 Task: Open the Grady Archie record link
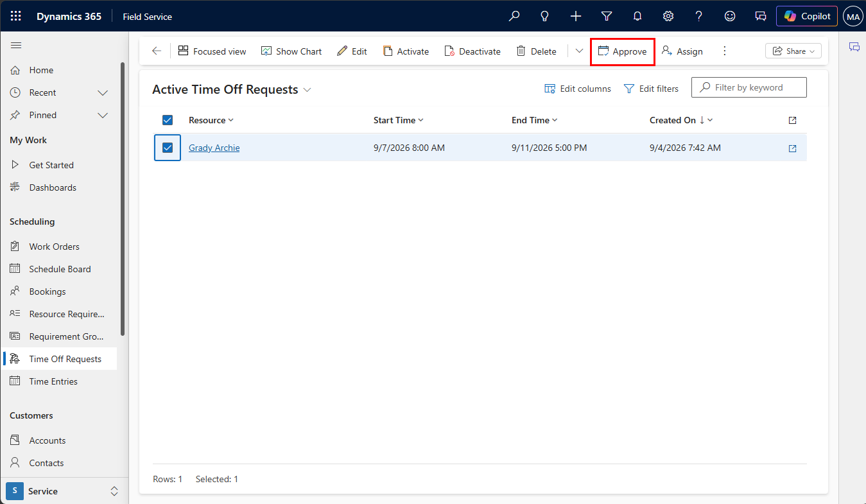click(x=214, y=148)
